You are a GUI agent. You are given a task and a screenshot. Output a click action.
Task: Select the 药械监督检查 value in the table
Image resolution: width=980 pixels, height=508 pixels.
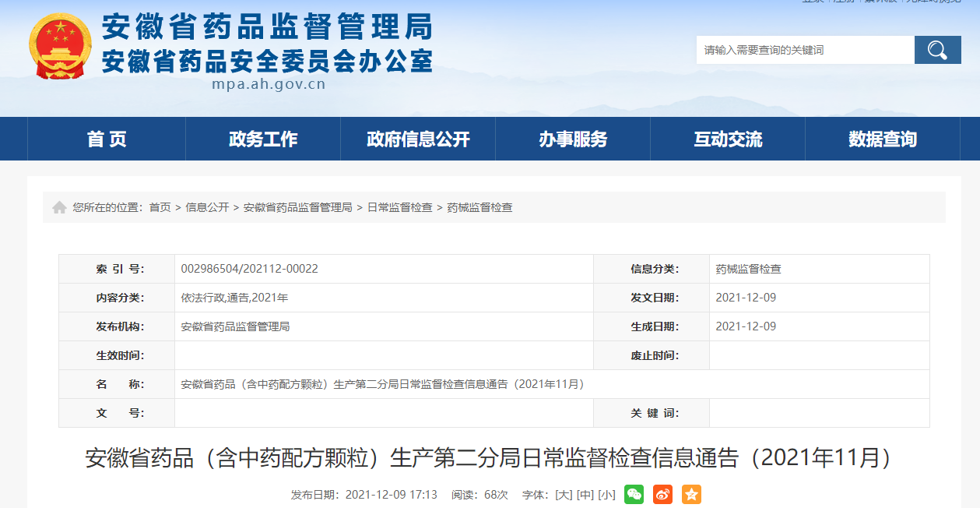(x=749, y=269)
